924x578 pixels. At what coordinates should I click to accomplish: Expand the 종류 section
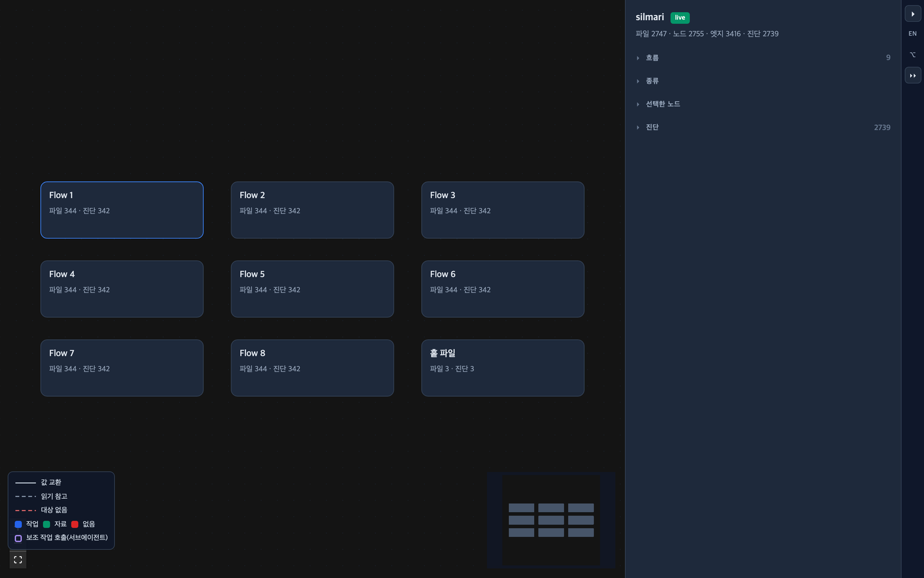(763, 81)
